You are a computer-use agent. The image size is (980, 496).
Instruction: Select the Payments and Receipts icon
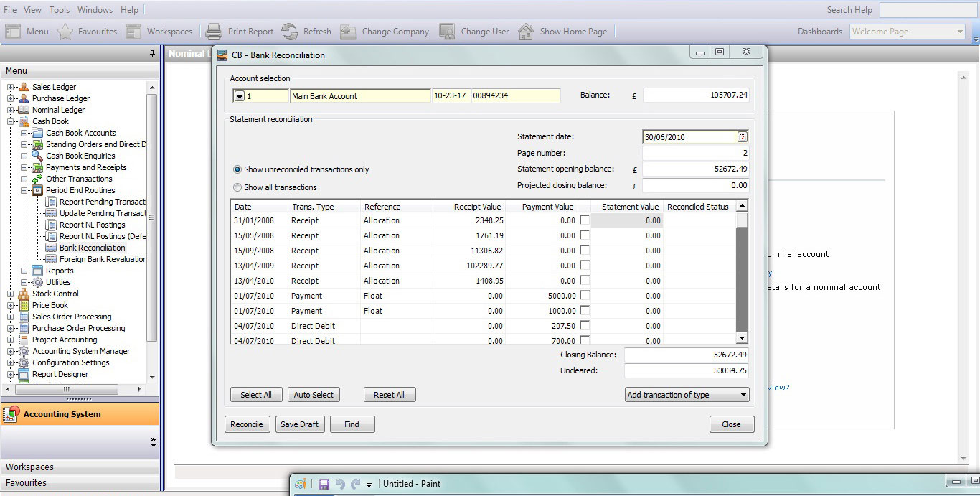[37, 167]
